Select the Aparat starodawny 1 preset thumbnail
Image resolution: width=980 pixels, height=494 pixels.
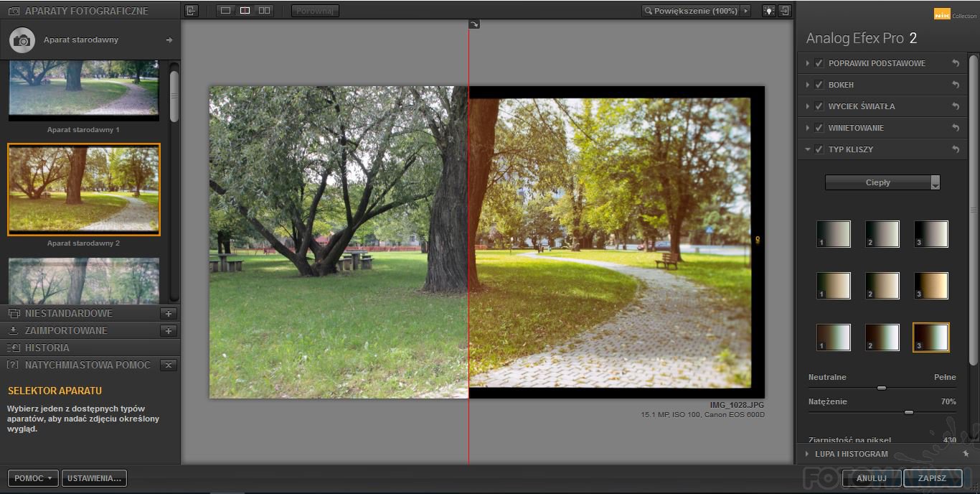click(83, 90)
